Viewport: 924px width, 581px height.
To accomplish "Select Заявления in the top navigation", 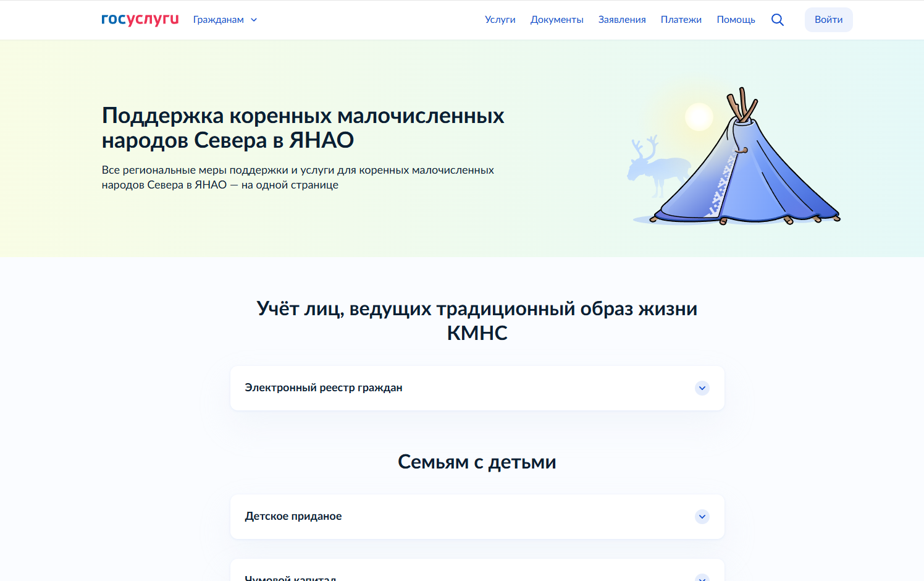I will 622,20.
